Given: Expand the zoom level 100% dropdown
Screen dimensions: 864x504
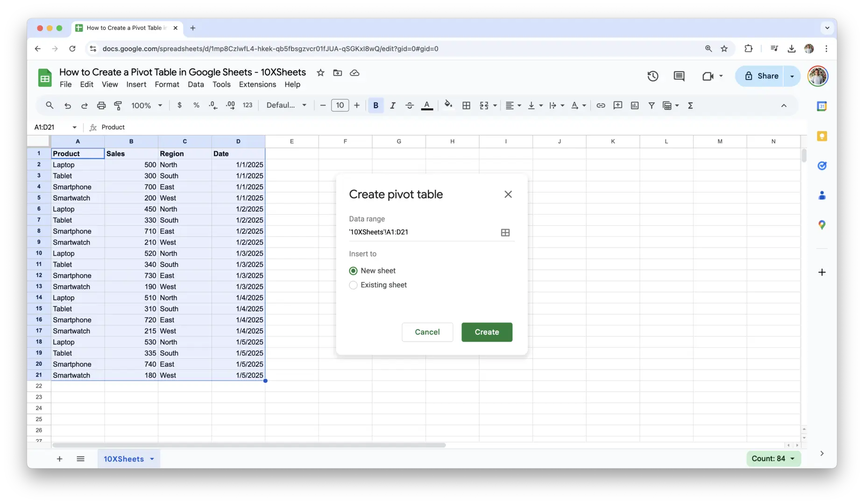Looking at the screenshot, I should tap(147, 105).
